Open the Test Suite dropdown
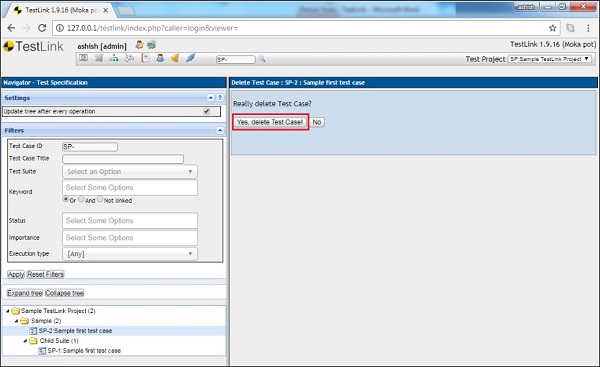This screenshot has width=600, height=367. point(130,171)
